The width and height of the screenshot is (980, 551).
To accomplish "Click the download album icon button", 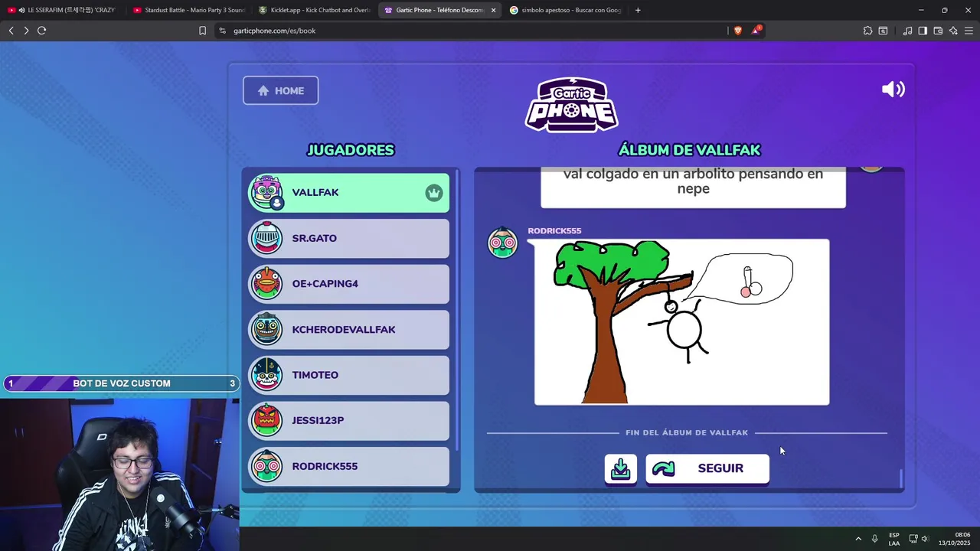I will [620, 468].
